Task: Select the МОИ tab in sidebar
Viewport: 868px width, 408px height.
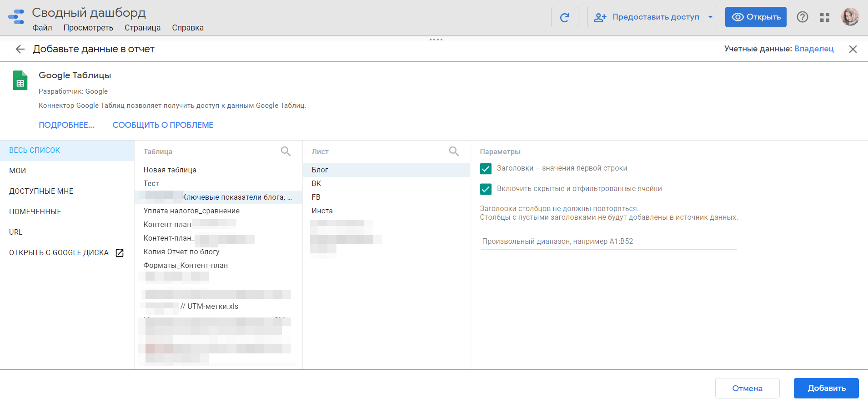Action: coord(18,171)
